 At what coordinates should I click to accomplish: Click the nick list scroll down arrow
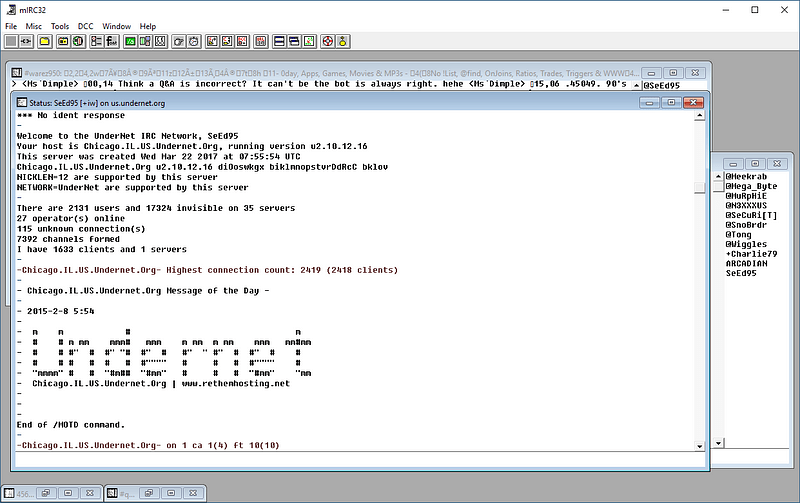click(718, 443)
